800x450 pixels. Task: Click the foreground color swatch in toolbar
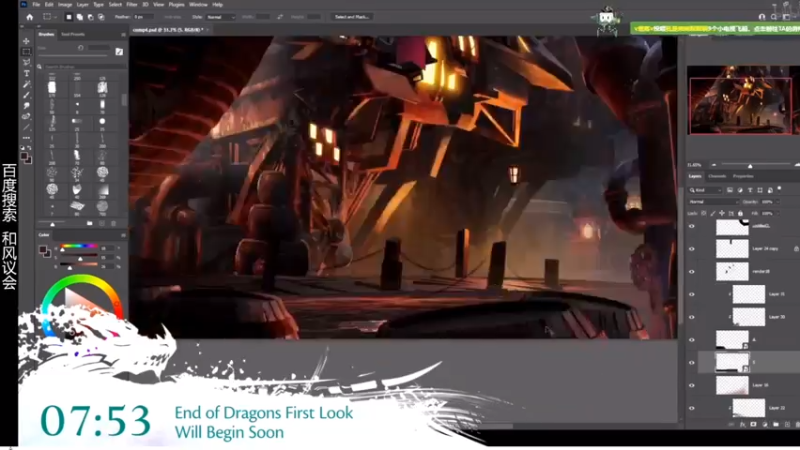click(24, 157)
